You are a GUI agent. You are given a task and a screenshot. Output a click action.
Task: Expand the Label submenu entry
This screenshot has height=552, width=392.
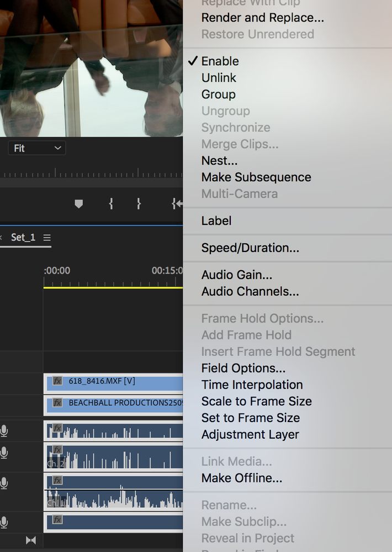[x=216, y=221]
